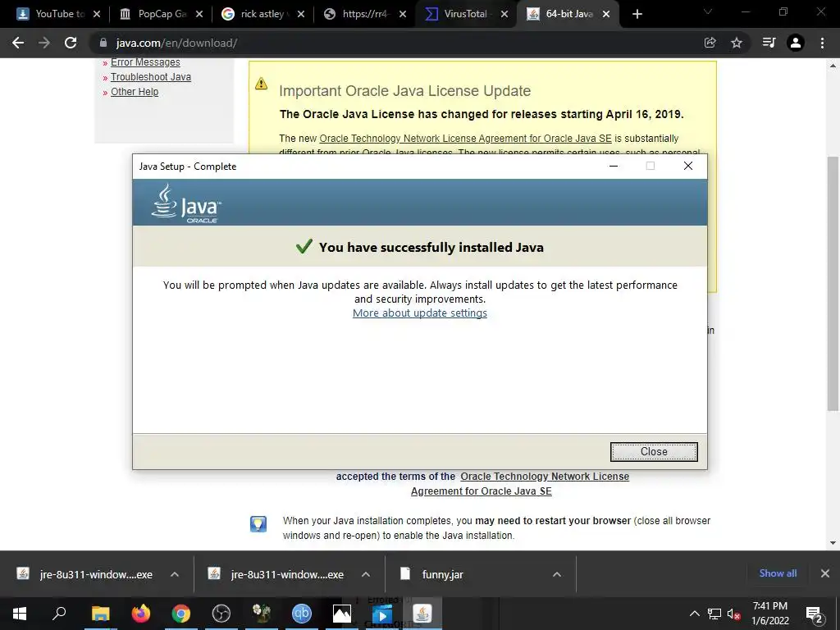Open the Java installer taskbar icon
This screenshot has width=840, height=630.
click(x=422, y=614)
